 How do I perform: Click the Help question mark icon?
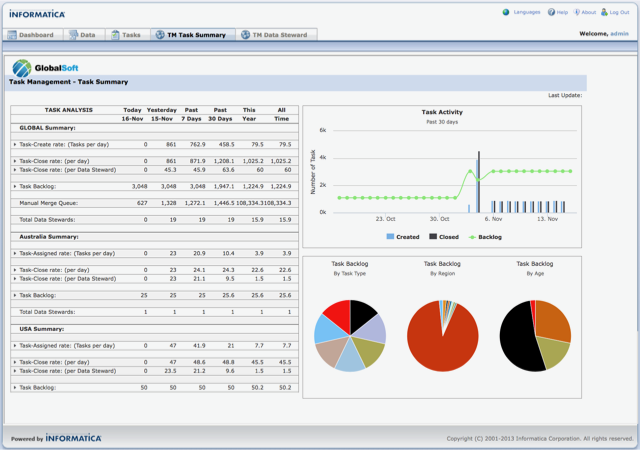click(551, 12)
